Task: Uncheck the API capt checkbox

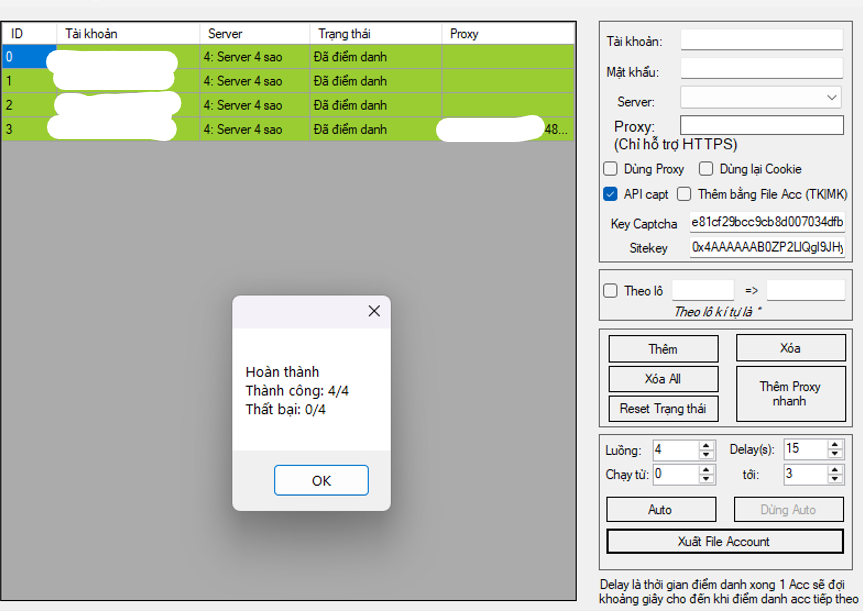Action: 611,194
